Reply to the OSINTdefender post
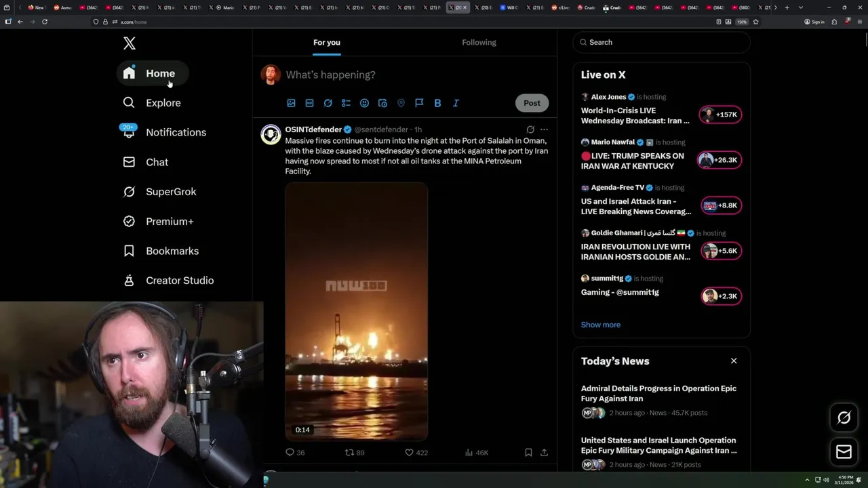Viewport: 868px width, 488px height. tap(295, 452)
